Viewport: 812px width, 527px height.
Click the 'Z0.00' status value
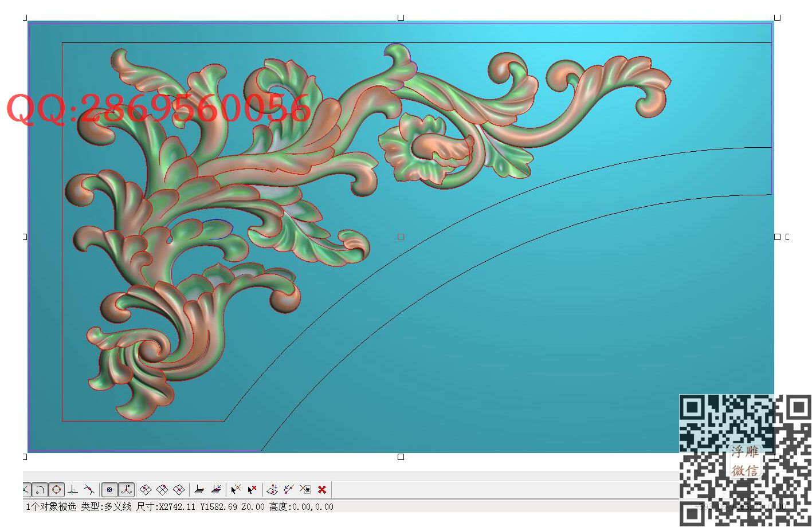[253, 507]
